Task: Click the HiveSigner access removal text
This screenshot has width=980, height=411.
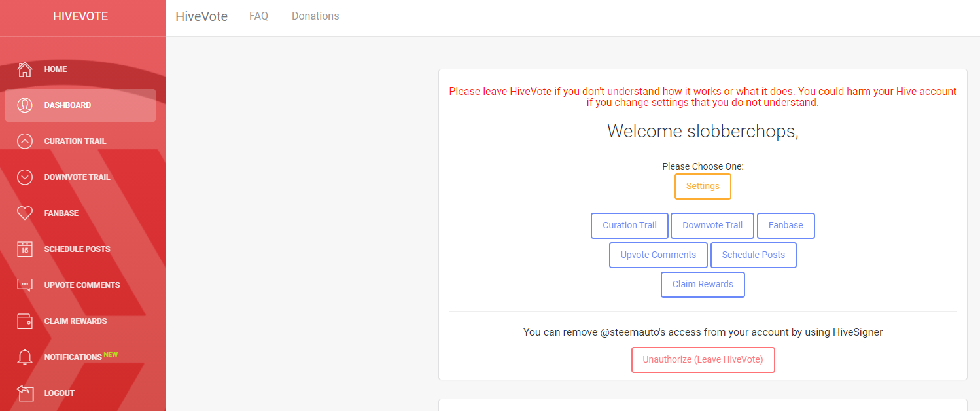Action: pos(703,332)
